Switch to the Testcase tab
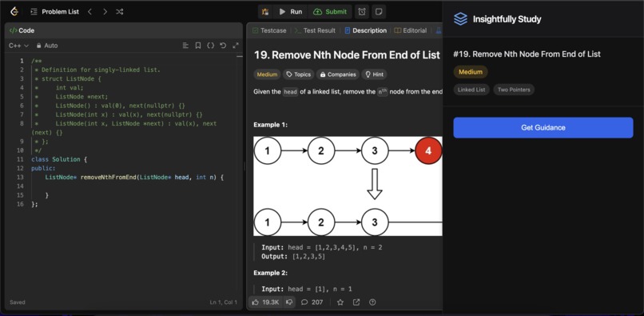 coord(269,30)
